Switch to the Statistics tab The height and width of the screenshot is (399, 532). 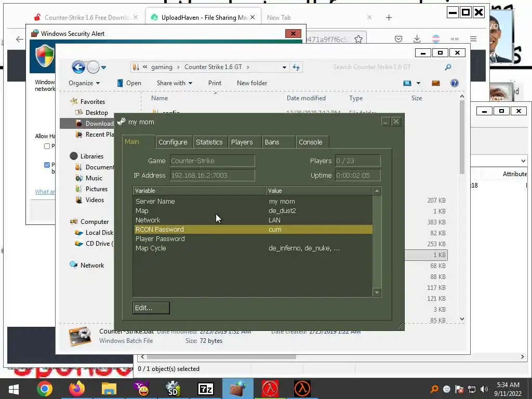[x=209, y=142]
